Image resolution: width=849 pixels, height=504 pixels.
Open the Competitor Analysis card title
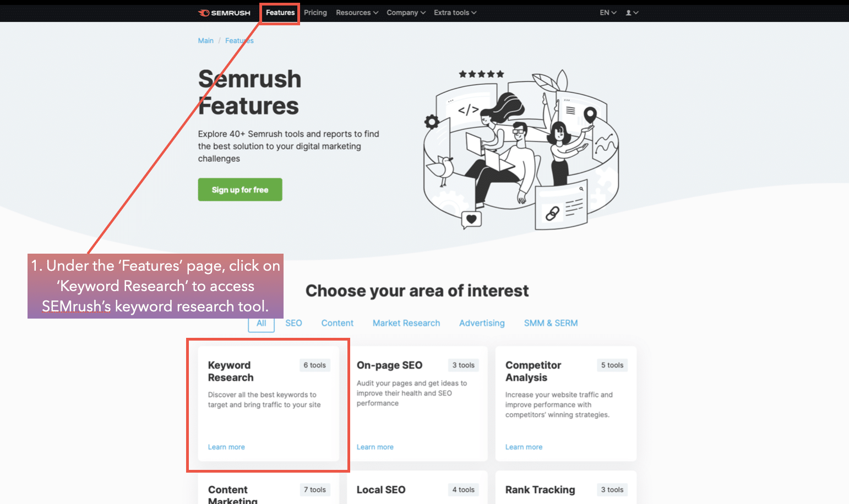coord(533,371)
